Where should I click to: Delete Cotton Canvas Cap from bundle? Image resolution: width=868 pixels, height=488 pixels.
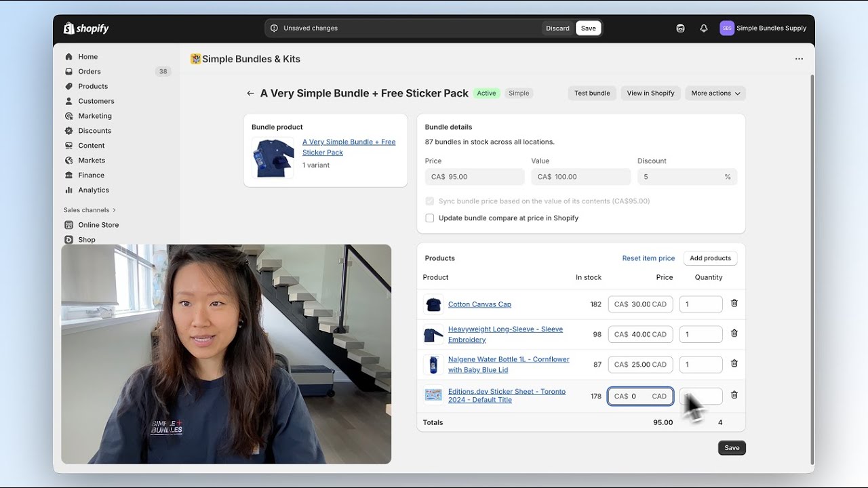pyautogui.click(x=734, y=304)
